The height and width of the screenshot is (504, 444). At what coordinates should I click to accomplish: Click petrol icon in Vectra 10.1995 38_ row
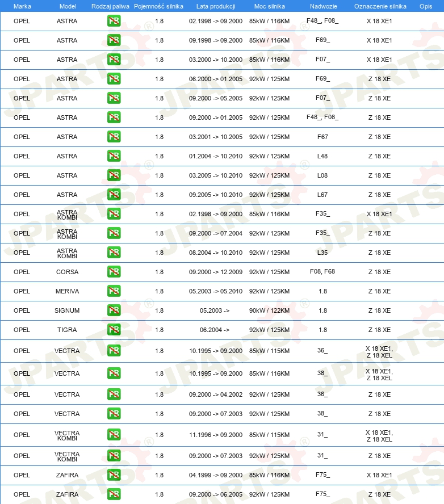coord(114,373)
